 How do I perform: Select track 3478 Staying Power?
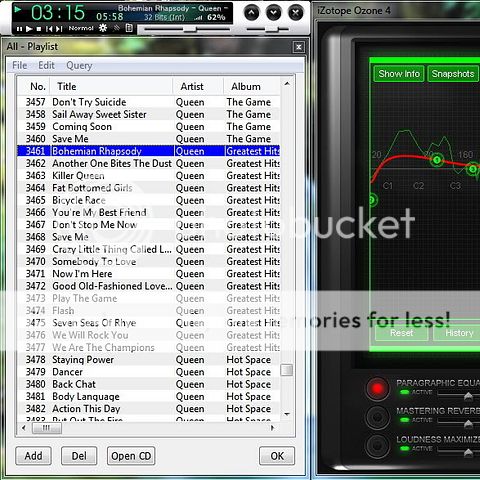point(149,360)
